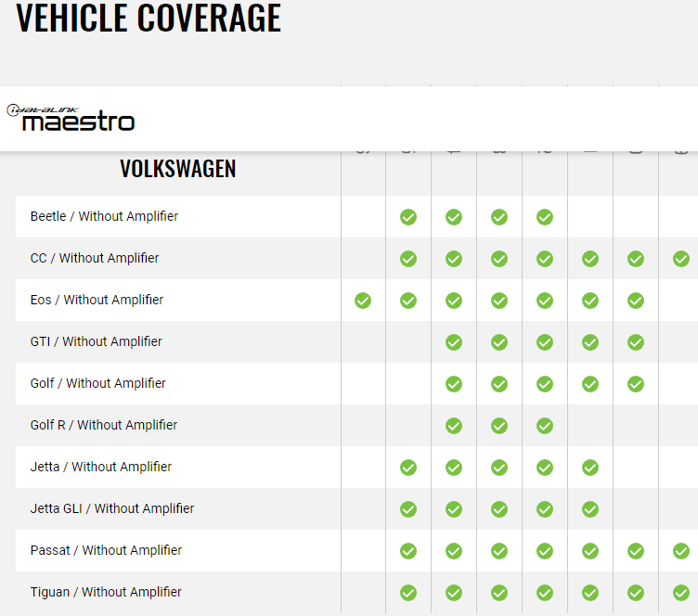This screenshot has height=616, width=698.
Task: Click the leftmost green checkmark in Eos row
Action: [x=363, y=301]
